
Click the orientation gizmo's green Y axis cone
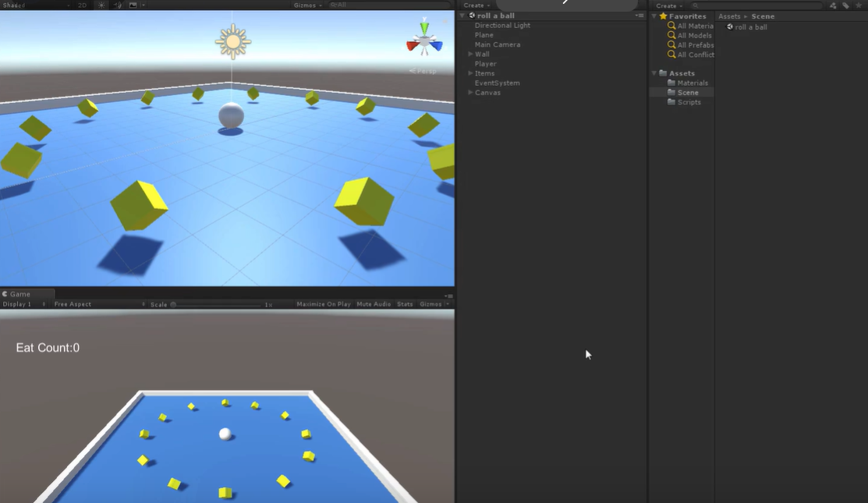(x=424, y=30)
